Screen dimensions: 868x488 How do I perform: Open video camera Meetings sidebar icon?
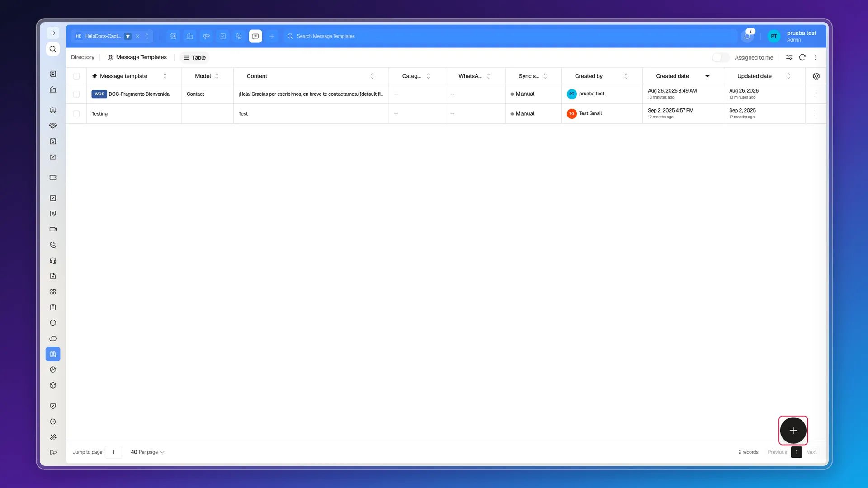click(53, 229)
